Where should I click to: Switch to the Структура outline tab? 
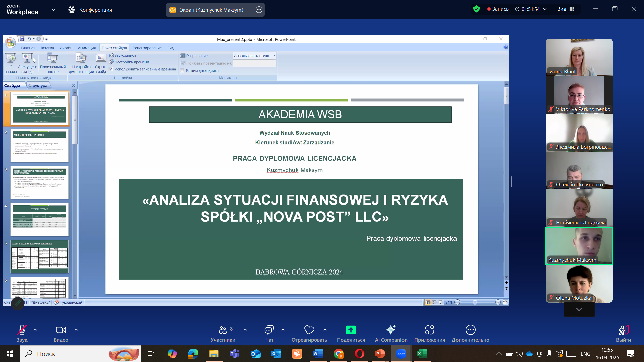[x=38, y=86]
